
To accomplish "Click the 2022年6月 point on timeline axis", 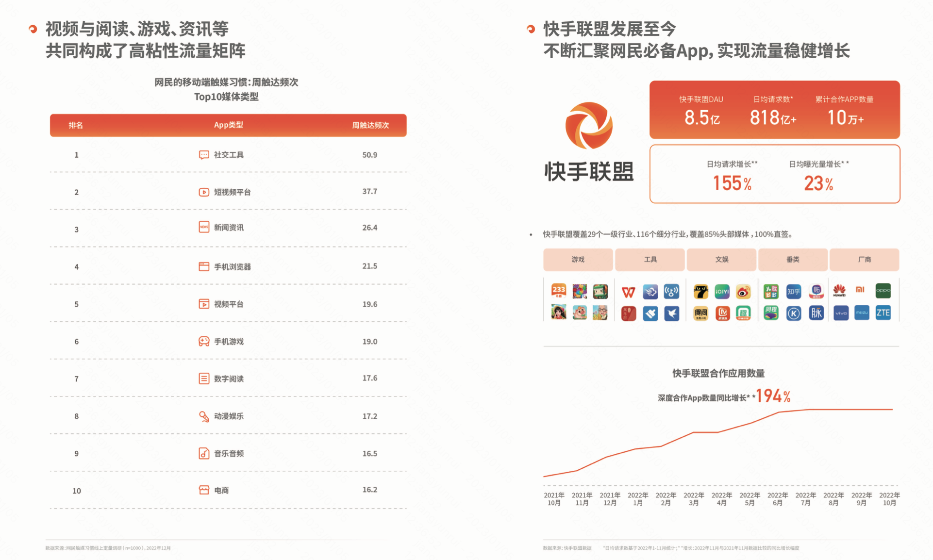I will point(777,499).
